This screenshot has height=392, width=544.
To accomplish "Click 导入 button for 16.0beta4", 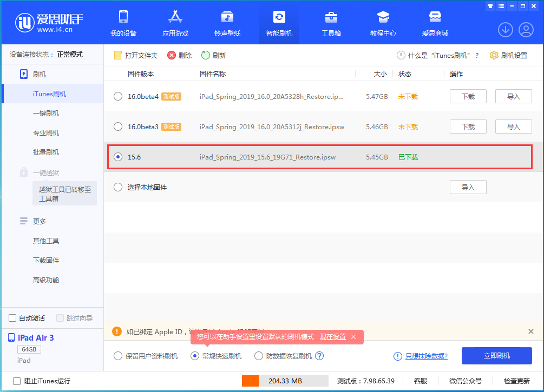I will [514, 96].
